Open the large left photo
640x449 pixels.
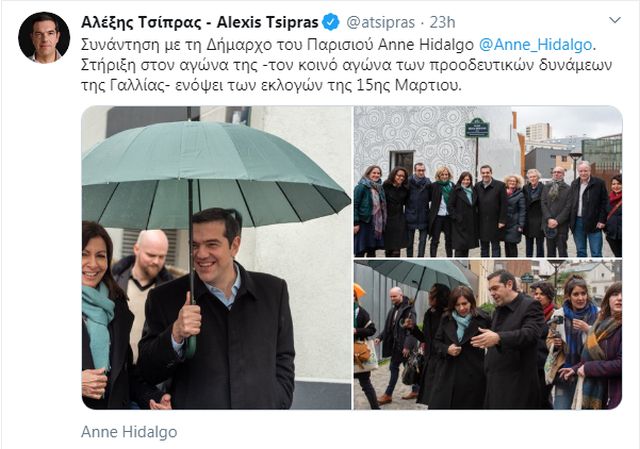coord(216,258)
